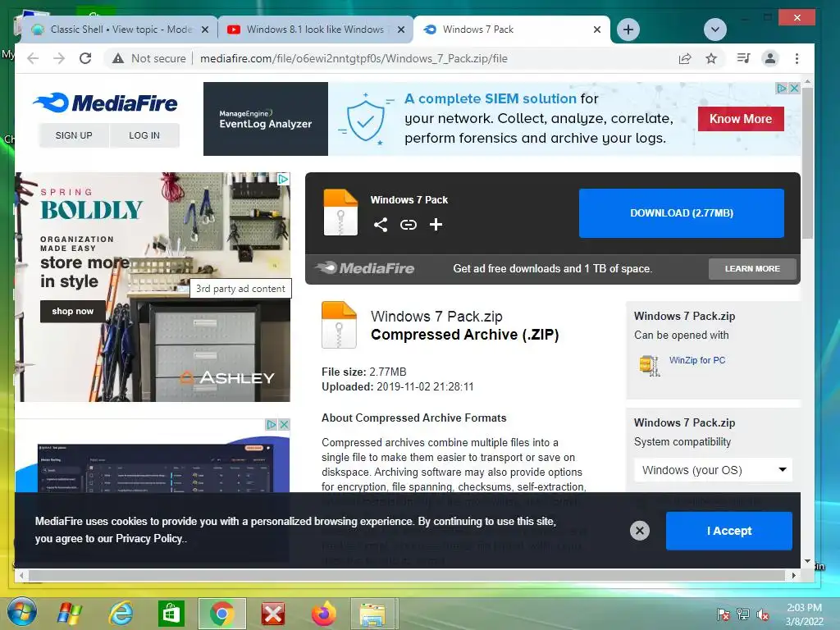This screenshot has height=630, width=840.
Task: Open Firefox from the taskbar
Action: [x=323, y=614]
